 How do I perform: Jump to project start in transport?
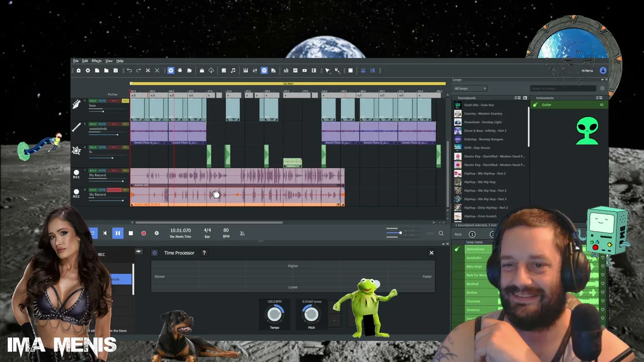[105, 233]
